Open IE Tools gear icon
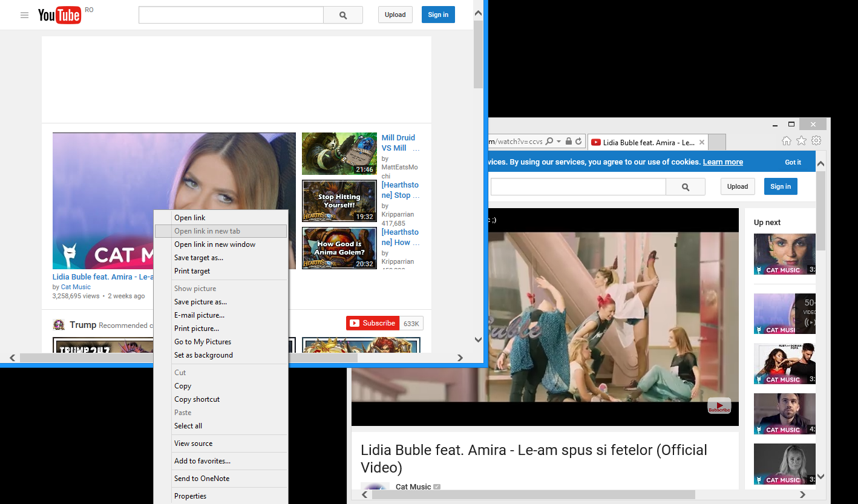Image resolution: width=858 pixels, height=504 pixels. pos(816,141)
